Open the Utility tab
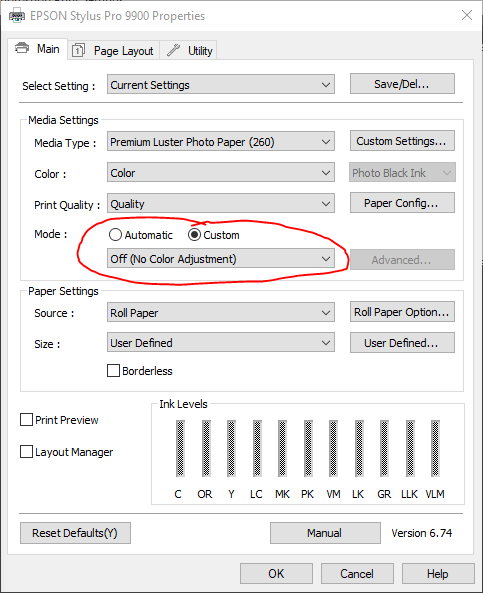483x593 pixels. click(x=188, y=50)
